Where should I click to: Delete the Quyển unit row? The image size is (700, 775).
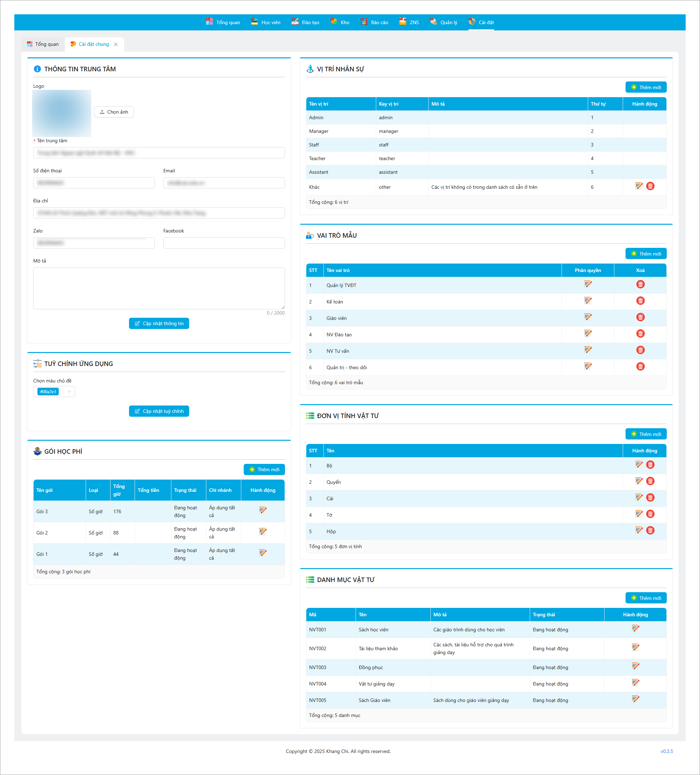coord(650,481)
